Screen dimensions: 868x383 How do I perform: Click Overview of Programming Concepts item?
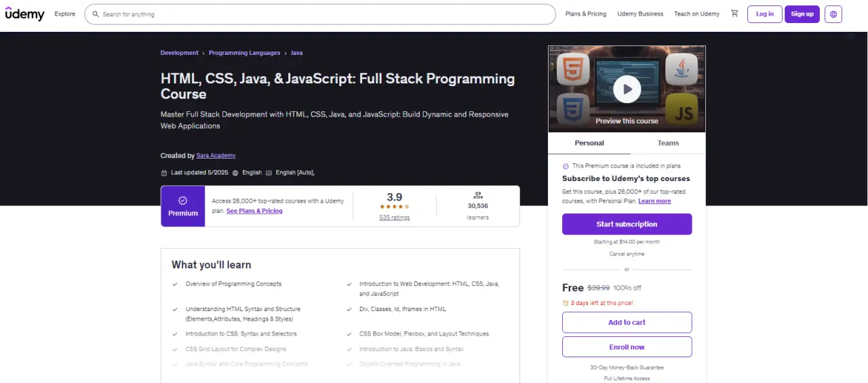click(233, 284)
